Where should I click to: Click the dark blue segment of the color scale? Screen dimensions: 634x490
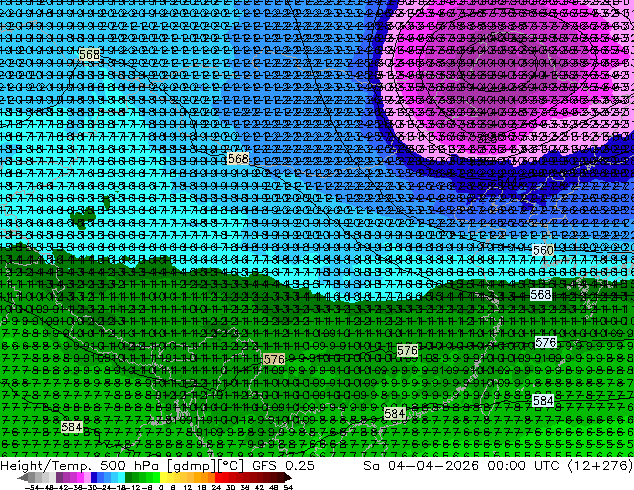(94, 478)
